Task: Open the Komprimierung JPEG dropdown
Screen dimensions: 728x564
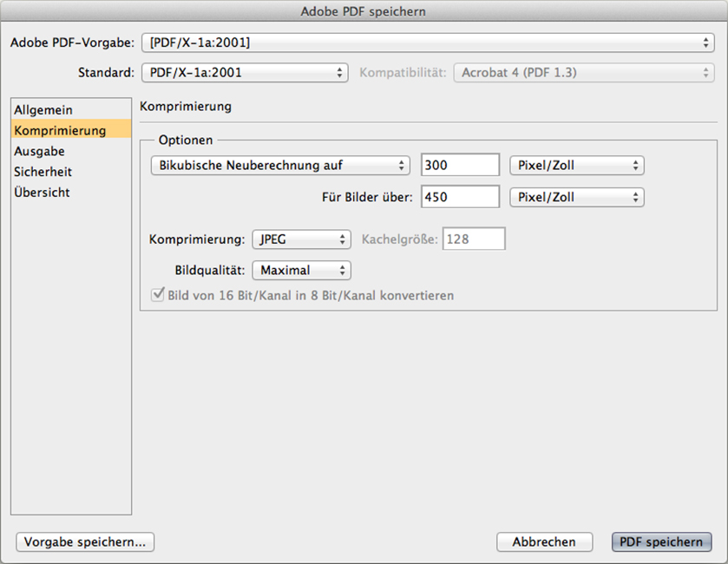Action: 301,239
